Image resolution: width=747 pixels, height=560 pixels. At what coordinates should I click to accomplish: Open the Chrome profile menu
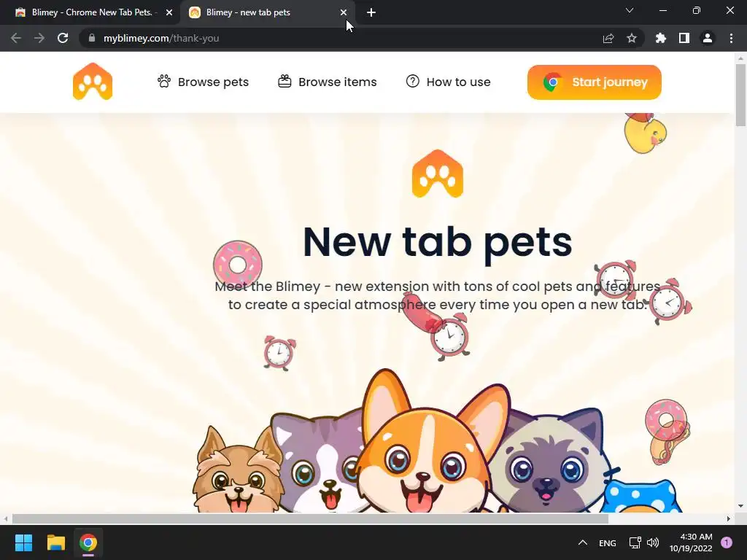[x=708, y=38]
